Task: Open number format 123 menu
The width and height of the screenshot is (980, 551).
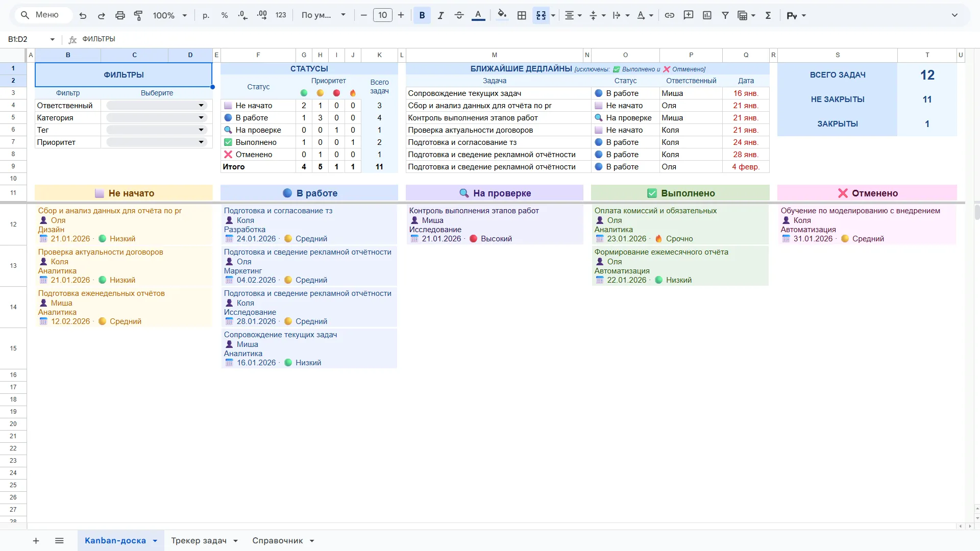Action: tap(281, 15)
